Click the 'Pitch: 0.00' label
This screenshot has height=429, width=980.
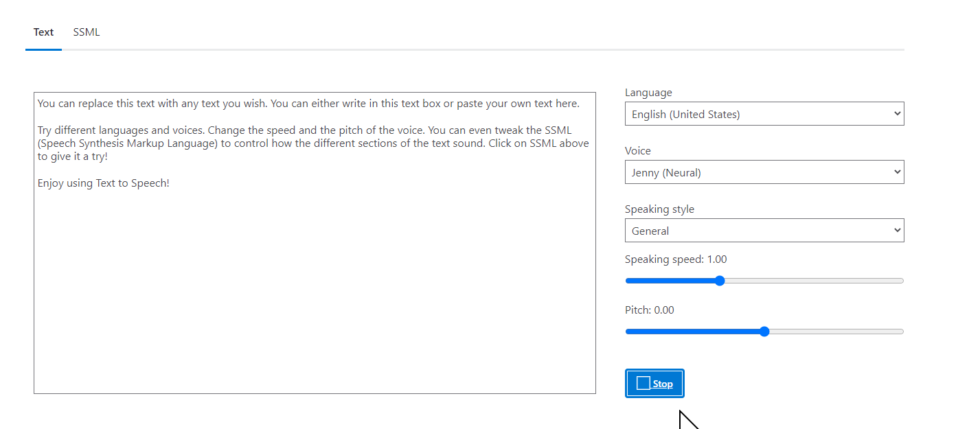[x=650, y=310]
